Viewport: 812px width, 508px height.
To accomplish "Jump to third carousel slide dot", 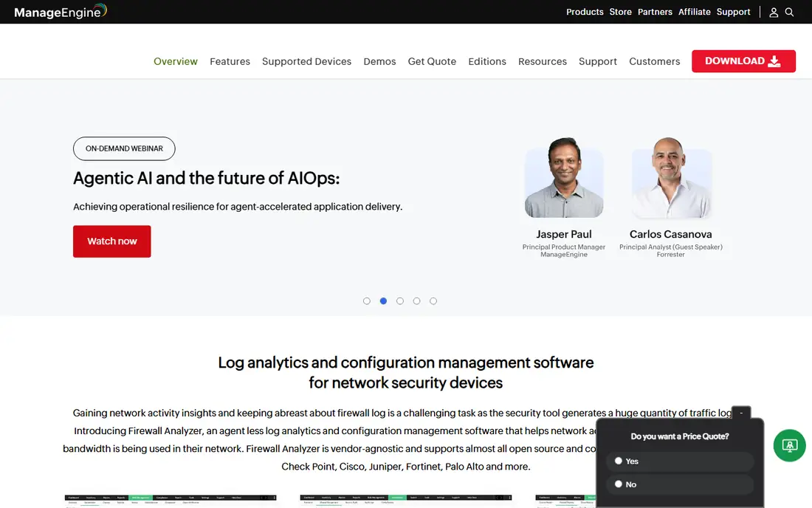I will (x=400, y=301).
